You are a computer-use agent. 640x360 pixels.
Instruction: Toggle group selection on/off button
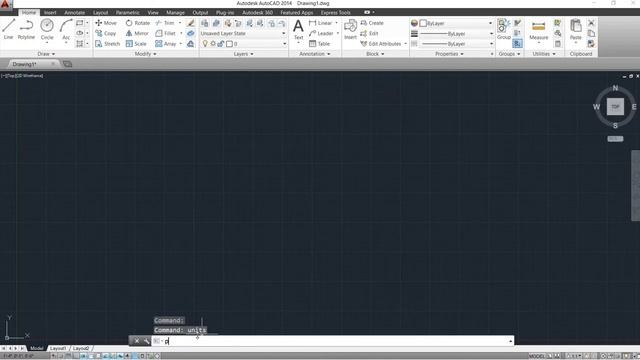[x=517, y=43]
